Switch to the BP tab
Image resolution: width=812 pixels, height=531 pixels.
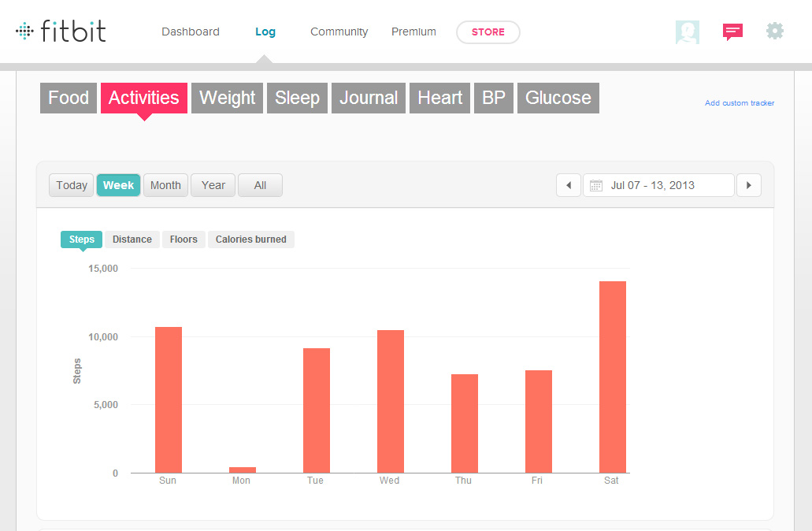494,98
